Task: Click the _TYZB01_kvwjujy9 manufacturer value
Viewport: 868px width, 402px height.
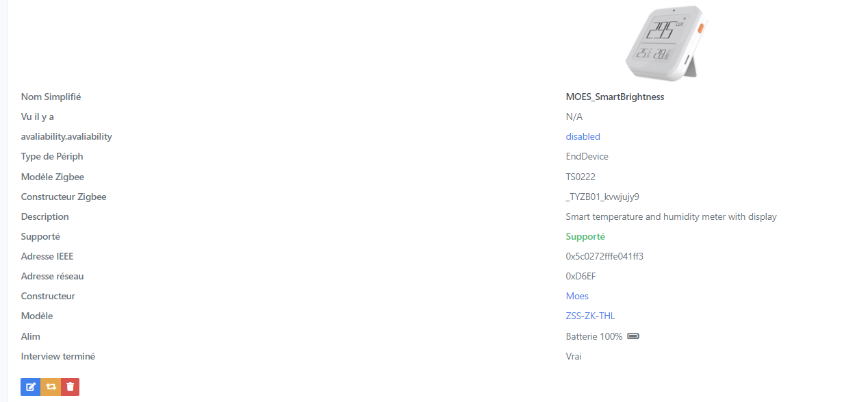Action: tap(602, 197)
